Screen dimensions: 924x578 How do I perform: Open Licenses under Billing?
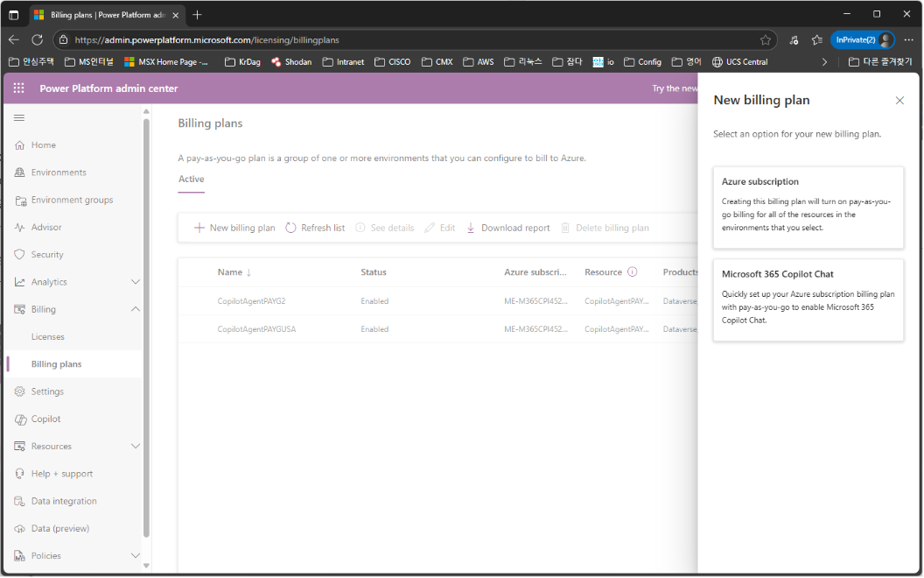tap(48, 337)
